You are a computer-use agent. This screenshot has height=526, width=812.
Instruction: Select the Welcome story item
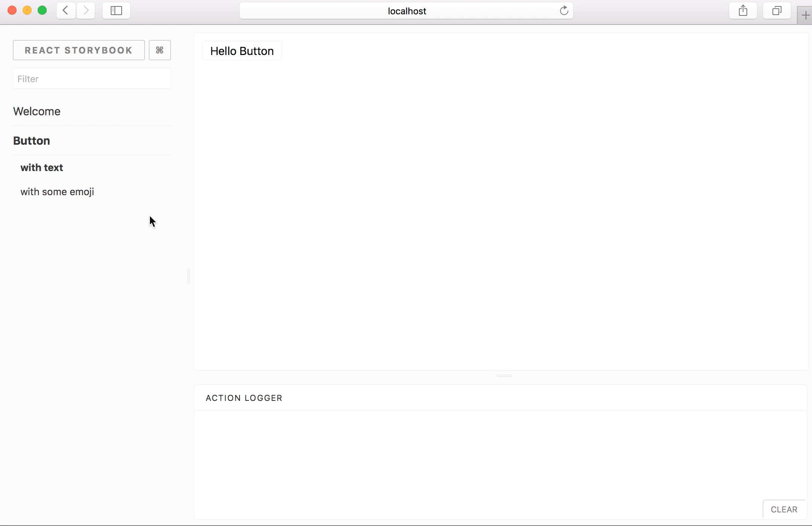37,112
